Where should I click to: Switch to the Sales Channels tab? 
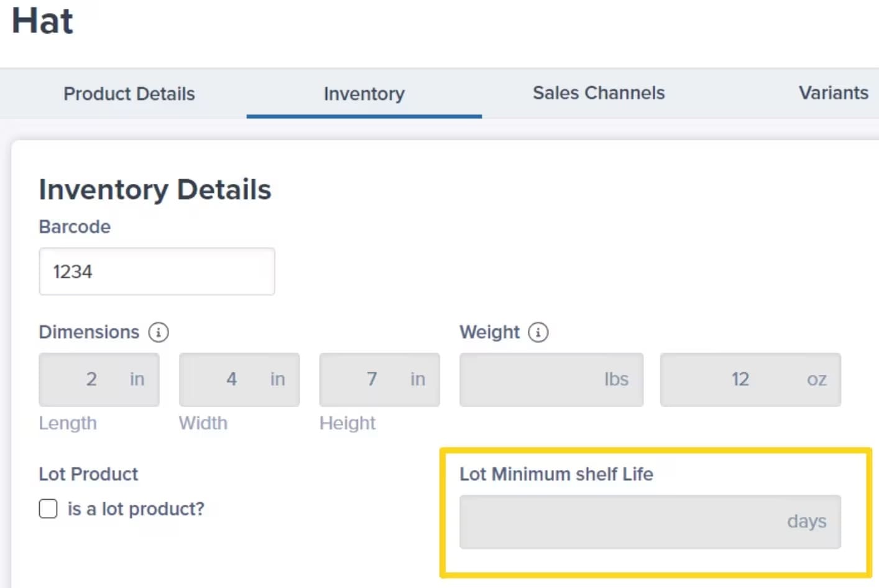(598, 93)
